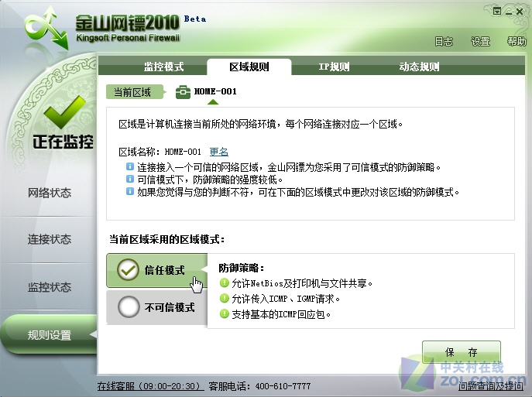Click the 当前区域 label tag
This screenshot has width=532, height=397.
coord(135,92)
